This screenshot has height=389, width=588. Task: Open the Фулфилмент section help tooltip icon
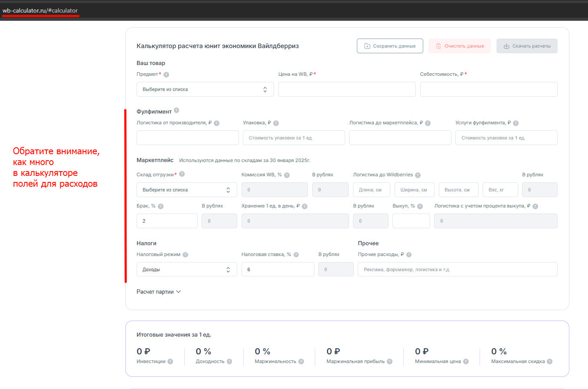pyautogui.click(x=176, y=110)
